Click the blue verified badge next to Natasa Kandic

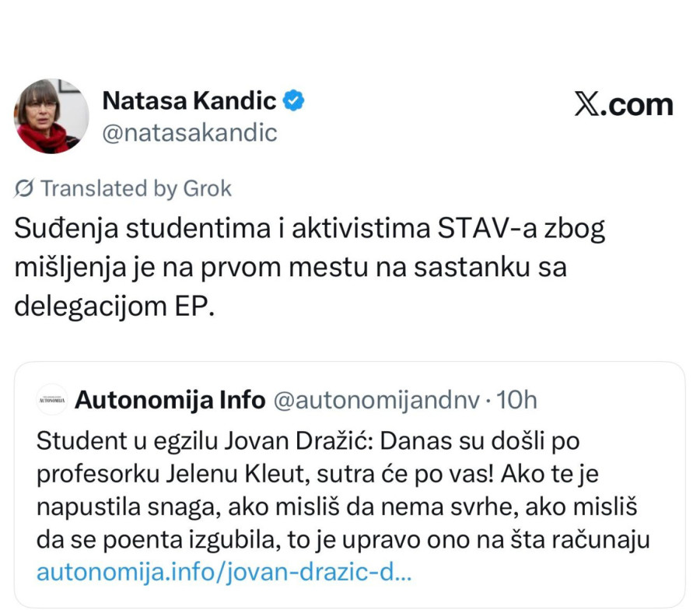pyautogui.click(x=292, y=100)
